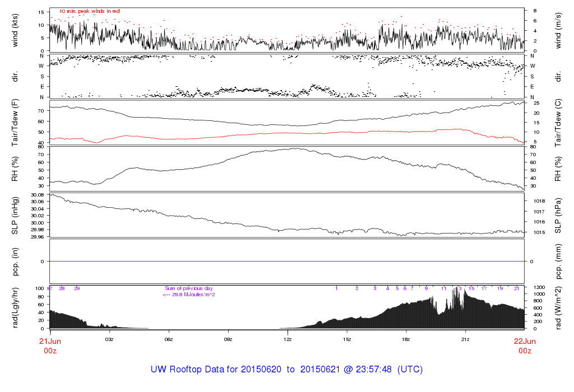The height and width of the screenshot is (392, 574).
Task: Click the red '22Jun' end date label
Action: click(x=524, y=342)
